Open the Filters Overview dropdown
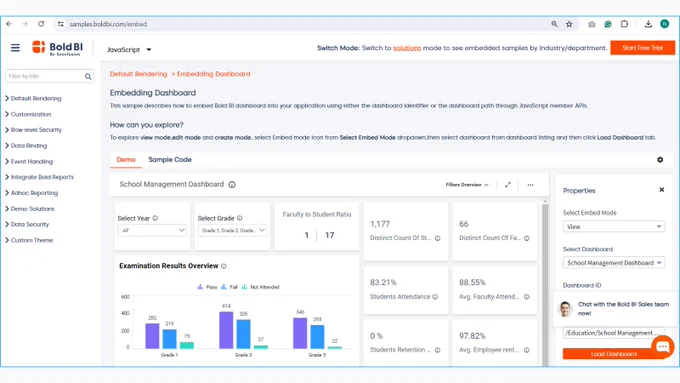 click(x=467, y=185)
